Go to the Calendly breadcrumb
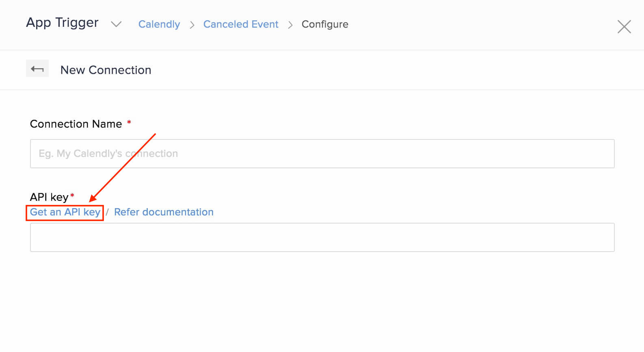The image size is (644, 352). pos(159,24)
